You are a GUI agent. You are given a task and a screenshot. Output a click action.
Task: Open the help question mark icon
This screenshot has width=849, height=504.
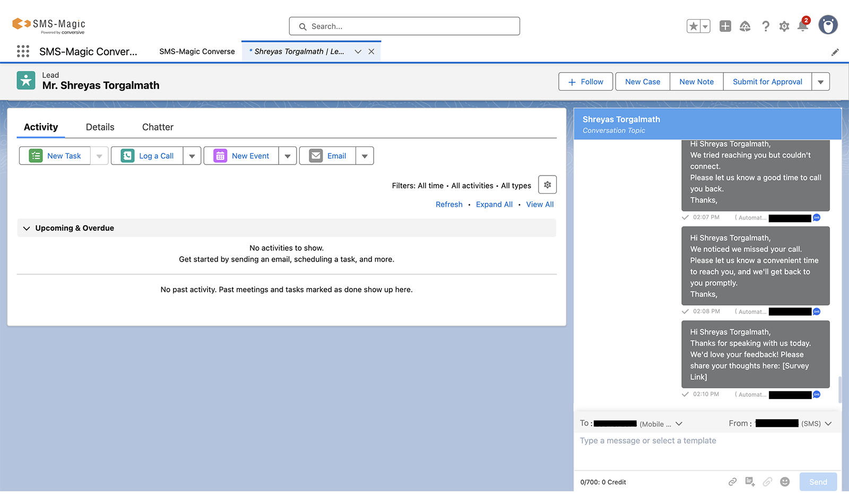[x=765, y=26]
